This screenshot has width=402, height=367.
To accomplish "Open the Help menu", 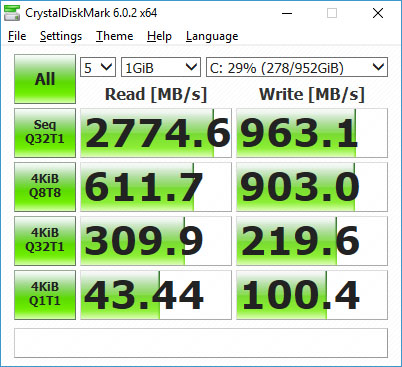I will [159, 36].
